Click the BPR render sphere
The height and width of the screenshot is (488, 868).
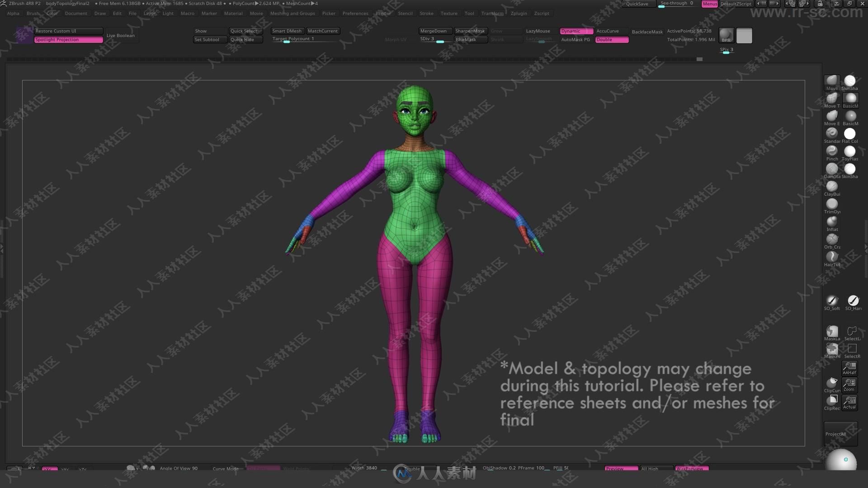click(726, 35)
